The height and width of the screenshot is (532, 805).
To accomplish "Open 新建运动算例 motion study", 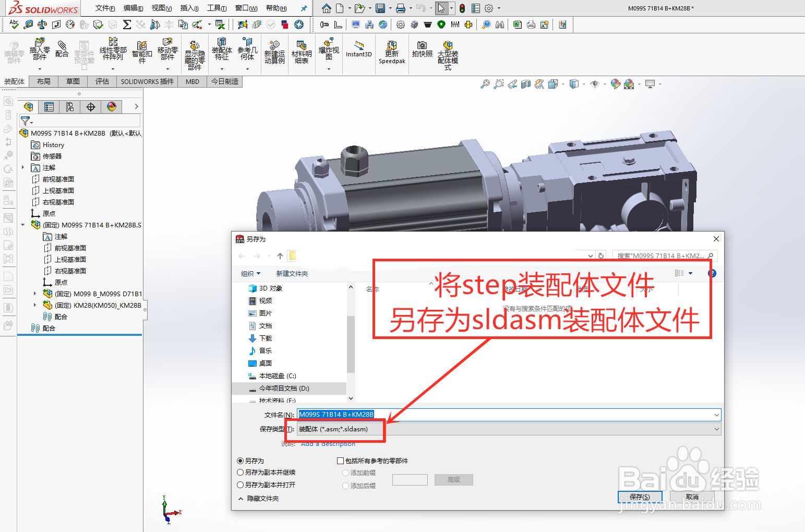I will (274, 52).
